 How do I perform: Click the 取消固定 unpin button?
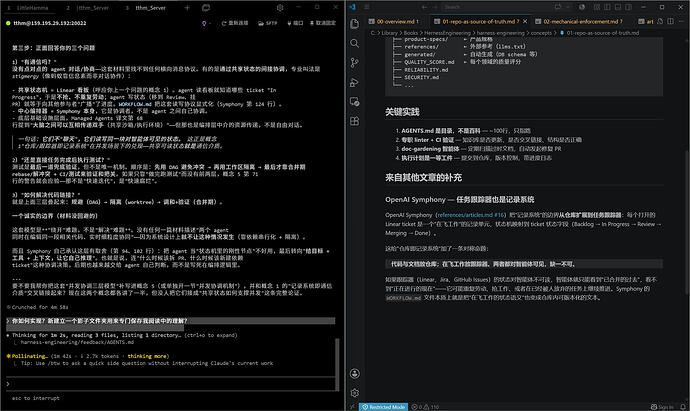tap(323, 23)
